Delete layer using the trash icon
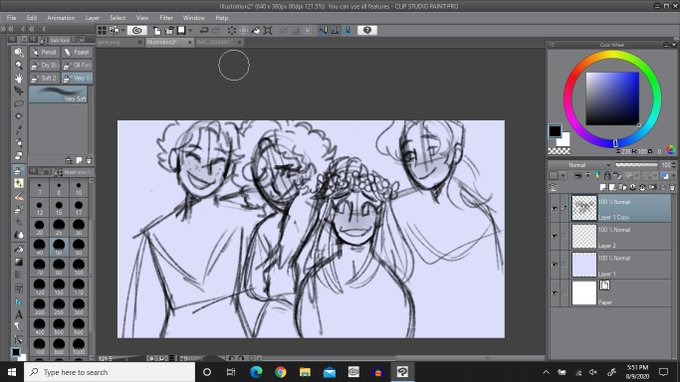 pyautogui.click(x=672, y=187)
